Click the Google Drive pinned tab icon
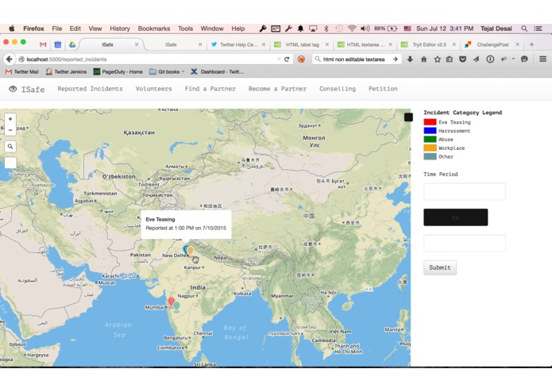552x392 pixels. pyautogui.click(x=72, y=44)
